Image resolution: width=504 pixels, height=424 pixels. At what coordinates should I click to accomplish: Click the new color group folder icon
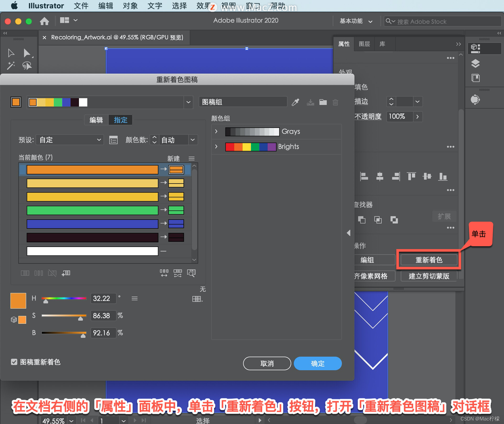click(323, 102)
